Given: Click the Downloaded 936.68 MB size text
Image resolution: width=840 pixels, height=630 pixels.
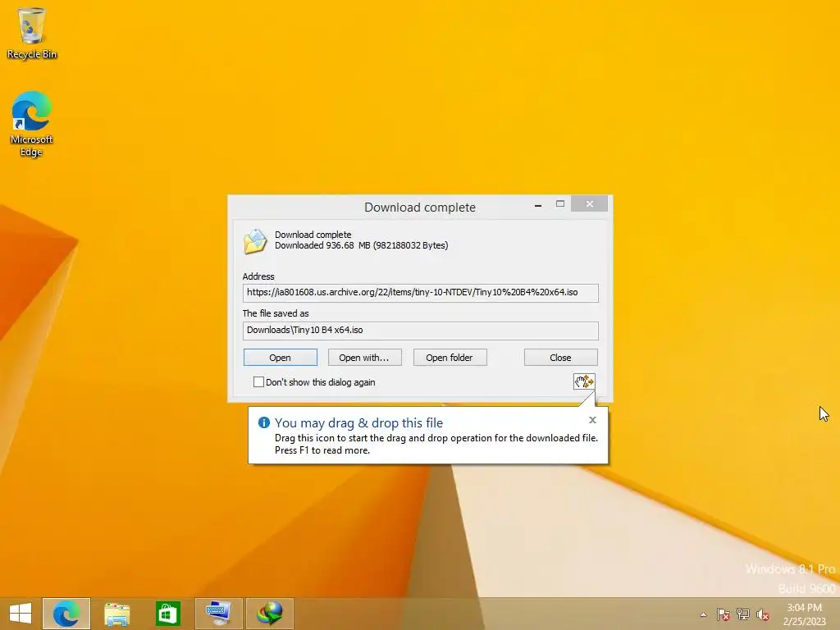Looking at the screenshot, I should [362, 245].
